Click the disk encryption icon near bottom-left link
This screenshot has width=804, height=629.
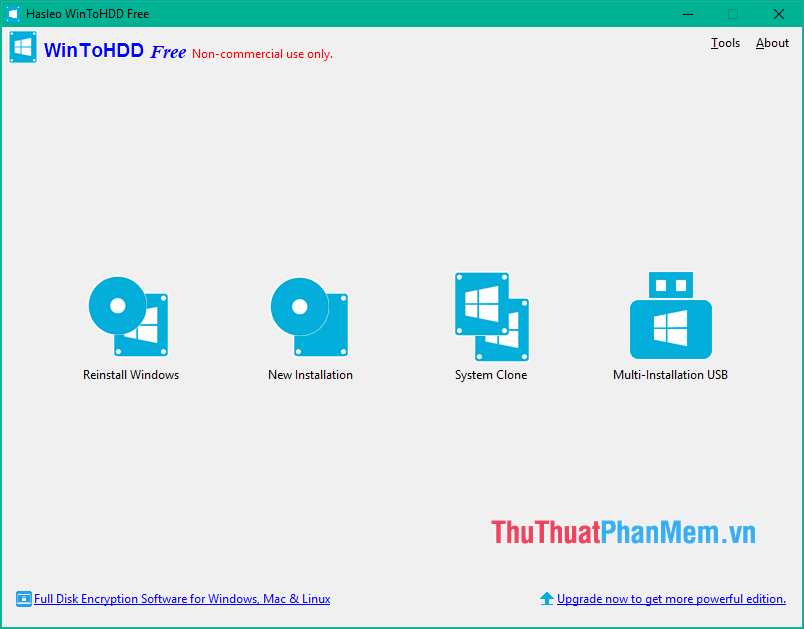click(22, 598)
